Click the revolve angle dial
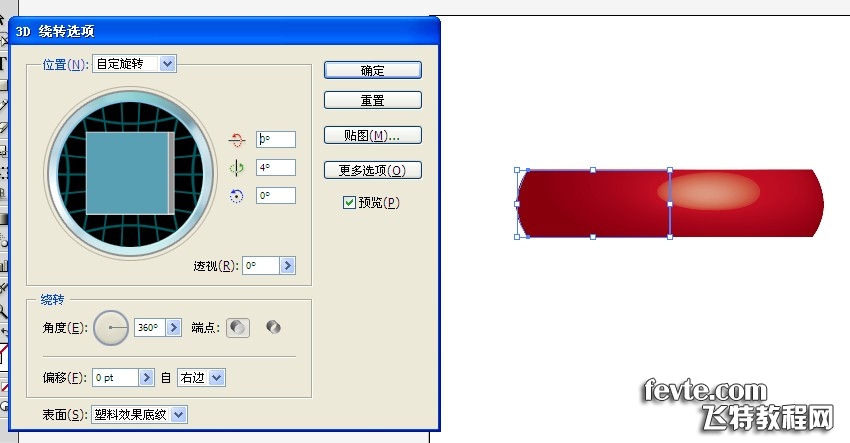850x443 pixels. tap(111, 328)
